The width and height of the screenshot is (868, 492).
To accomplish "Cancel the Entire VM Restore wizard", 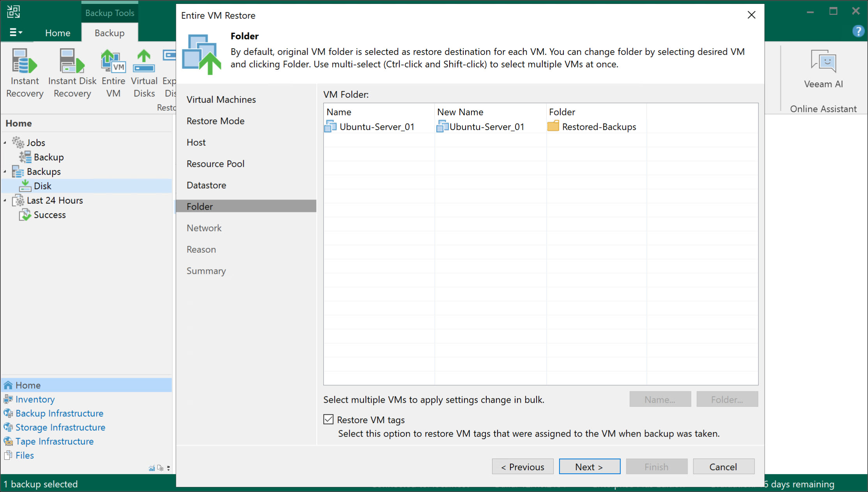I will (724, 466).
